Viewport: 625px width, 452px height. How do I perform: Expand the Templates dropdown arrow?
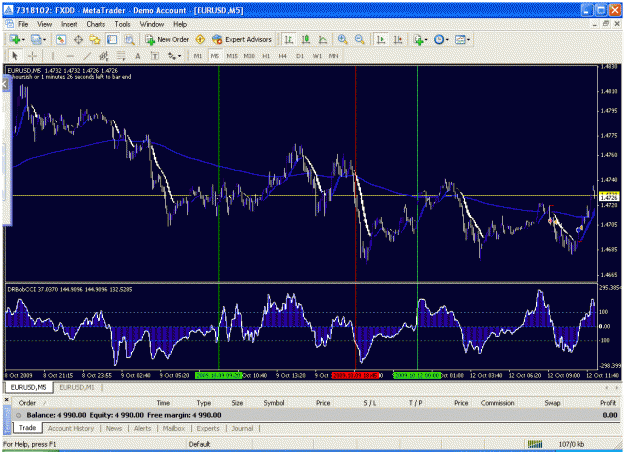click(468, 39)
